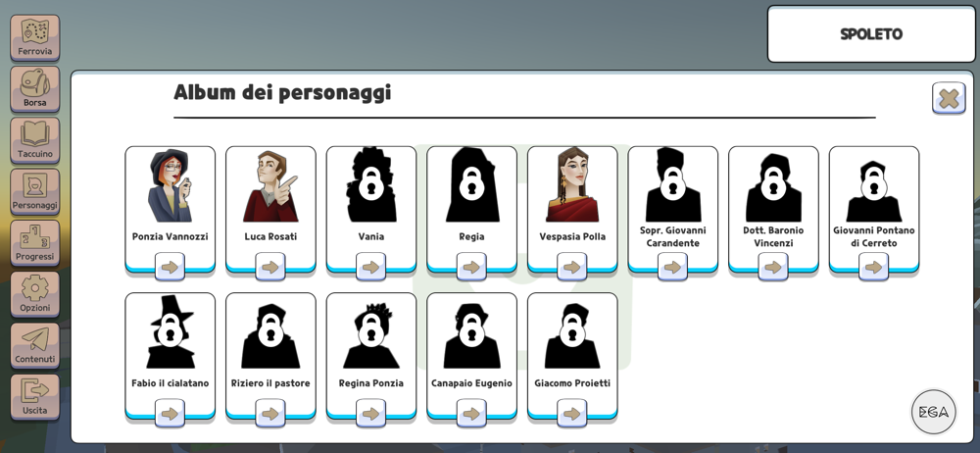Click the Uscita exit icon
Screen dimensions: 980x453
pyautogui.click(x=35, y=397)
